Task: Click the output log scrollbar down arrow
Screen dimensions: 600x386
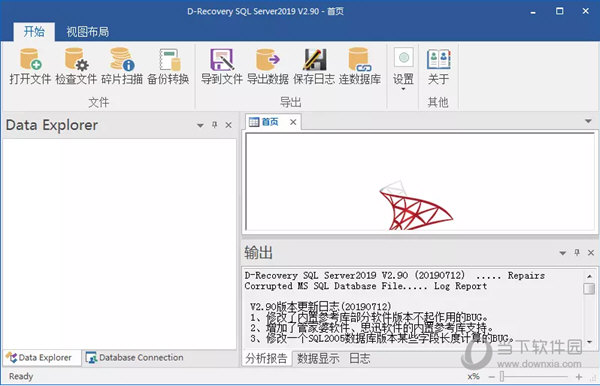Action: click(589, 341)
